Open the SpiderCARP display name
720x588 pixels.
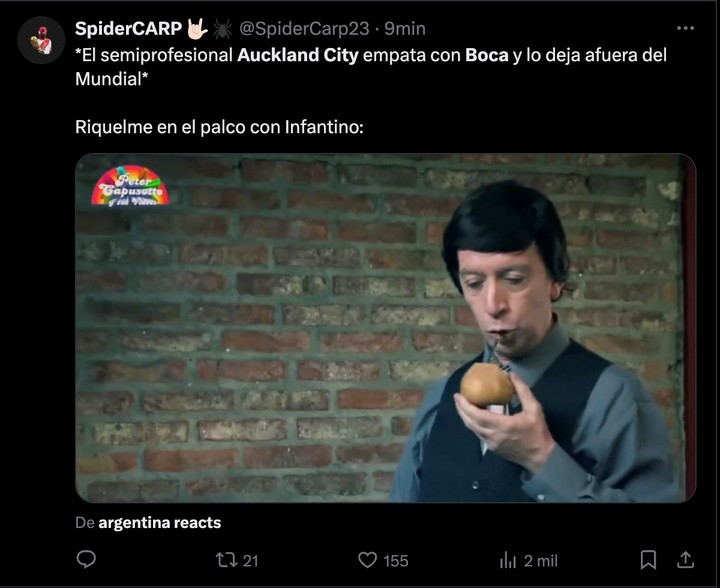(x=129, y=28)
